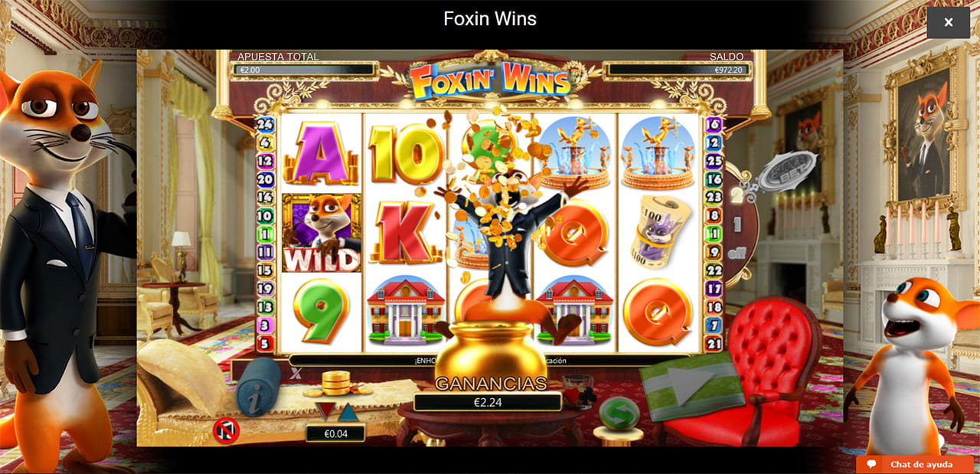Open the blue info paytable cushion
Image resolution: width=980 pixels, height=474 pixels.
[x=258, y=387]
